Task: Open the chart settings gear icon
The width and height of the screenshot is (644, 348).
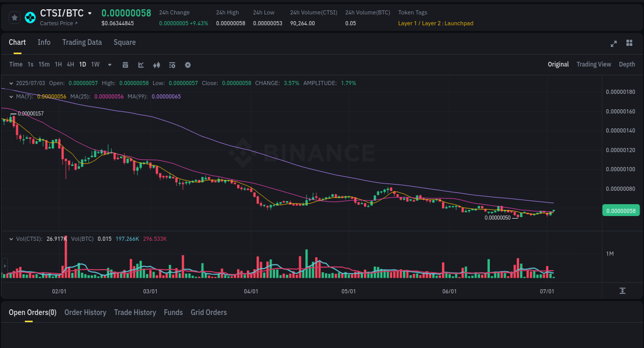Action: (x=188, y=65)
